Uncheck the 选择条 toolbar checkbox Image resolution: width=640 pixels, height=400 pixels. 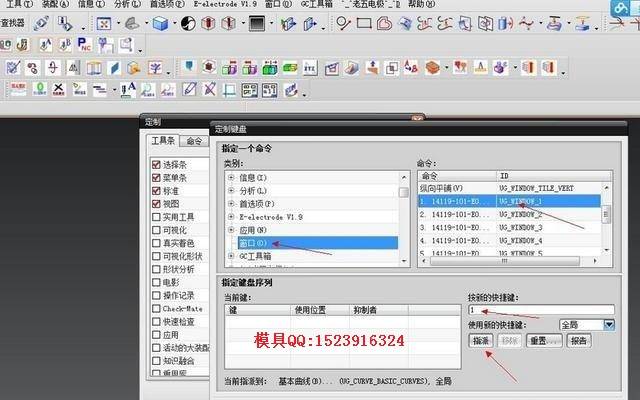(x=156, y=164)
